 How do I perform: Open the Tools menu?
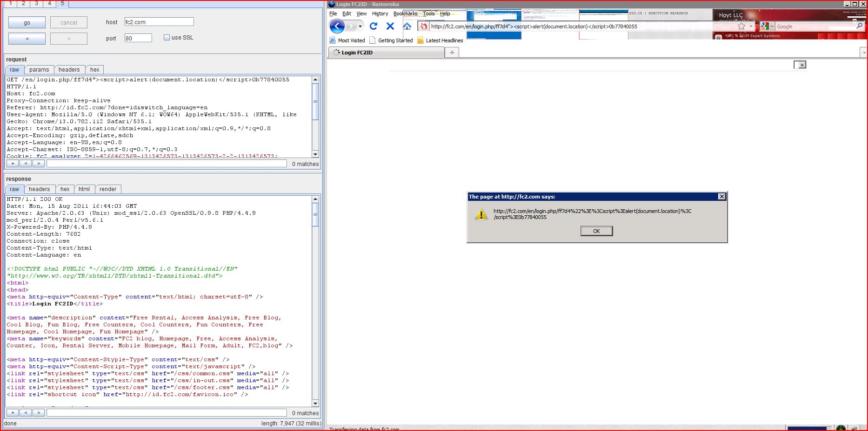tap(429, 13)
